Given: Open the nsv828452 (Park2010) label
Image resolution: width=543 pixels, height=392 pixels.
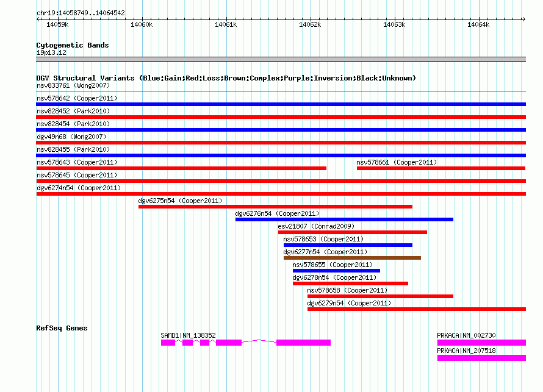Looking at the screenshot, I should [x=73, y=111].
